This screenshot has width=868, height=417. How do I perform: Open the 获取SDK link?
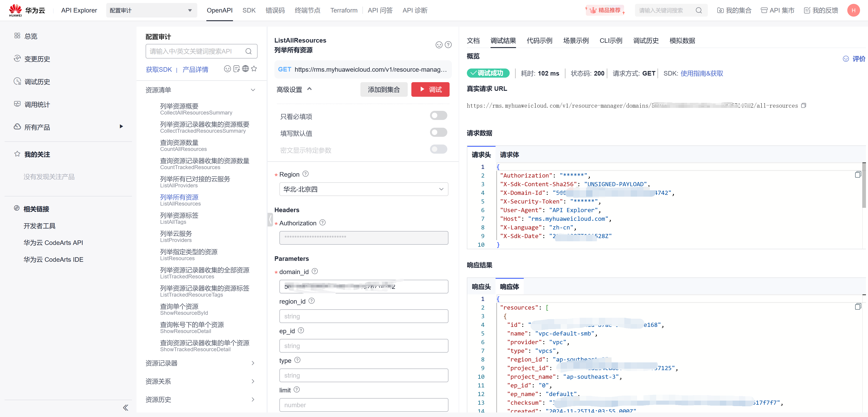(159, 69)
